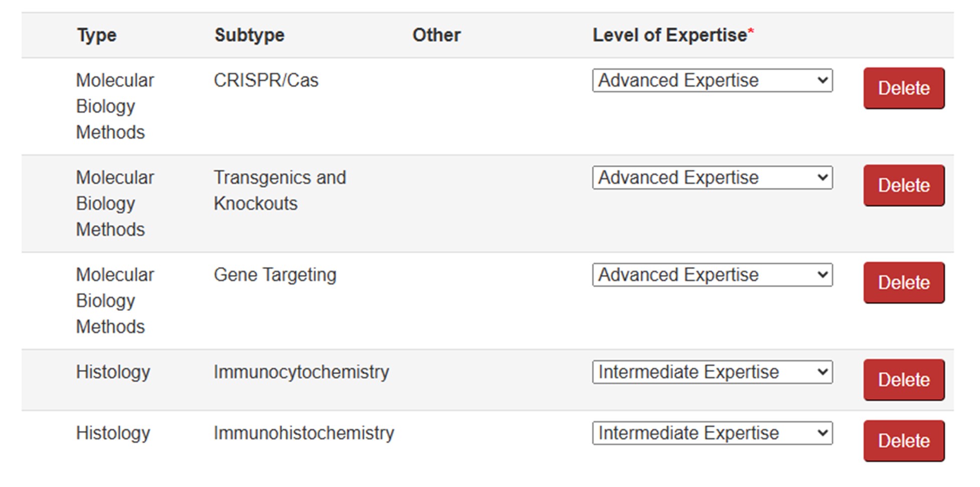Image resolution: width=980 pixels, height=487 pixels.
Task: Click the Subtype column header
Action: [x=249, y=36]
